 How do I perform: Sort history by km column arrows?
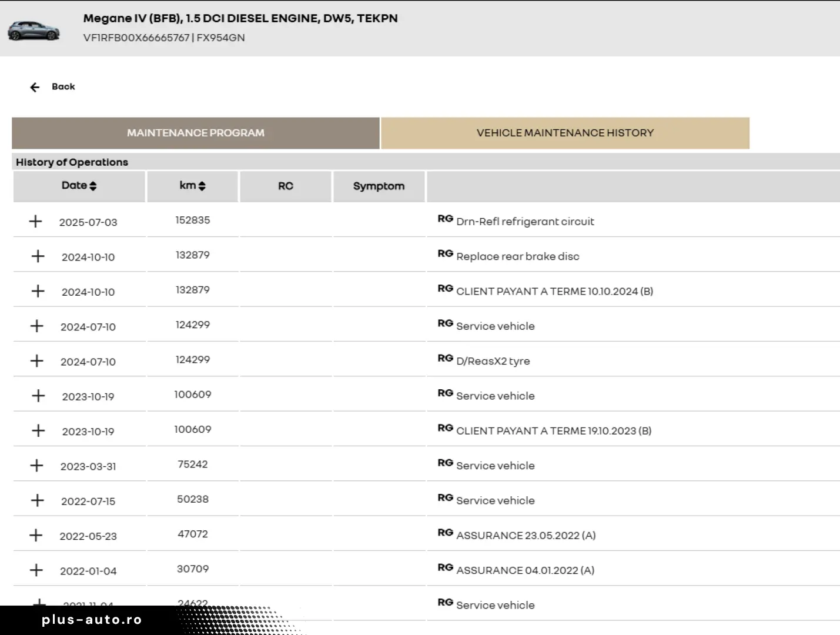pyautogui.click(x=202, y=186)
